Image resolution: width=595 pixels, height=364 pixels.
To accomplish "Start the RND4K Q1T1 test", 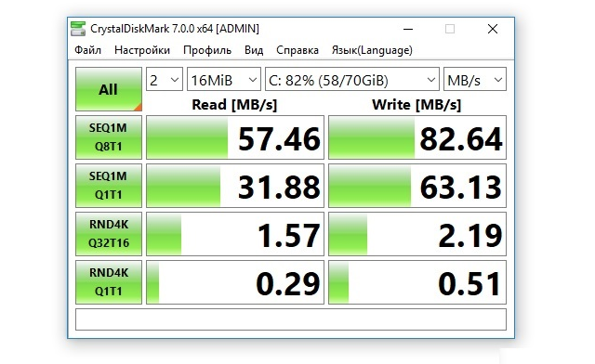I will [109, 281].
